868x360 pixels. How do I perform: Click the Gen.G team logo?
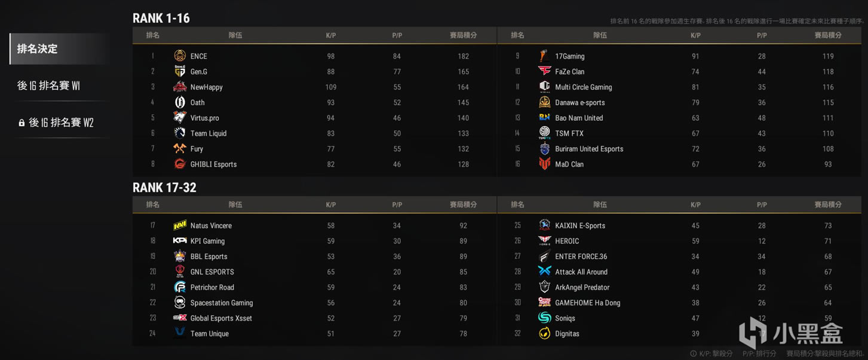[x=180, y=71]
